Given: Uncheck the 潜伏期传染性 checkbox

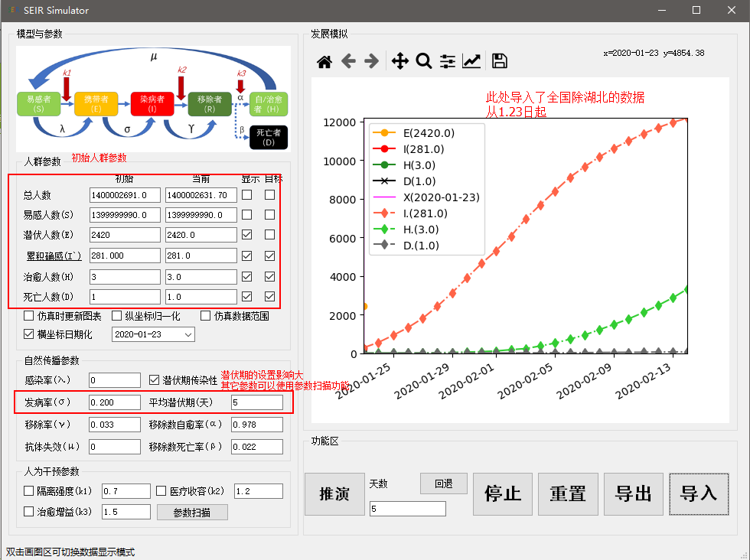Looking at the screenshot, I should click(155, 380).
